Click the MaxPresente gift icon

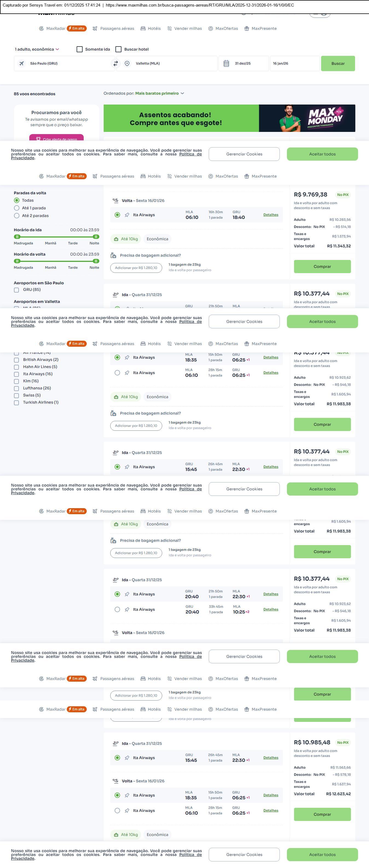click(247, 29)
